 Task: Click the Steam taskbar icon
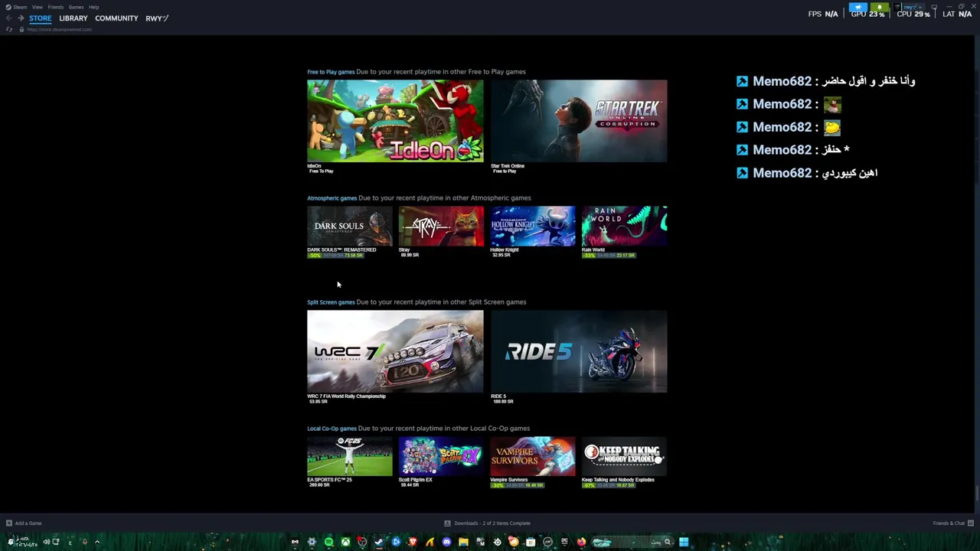click(378, 542)
